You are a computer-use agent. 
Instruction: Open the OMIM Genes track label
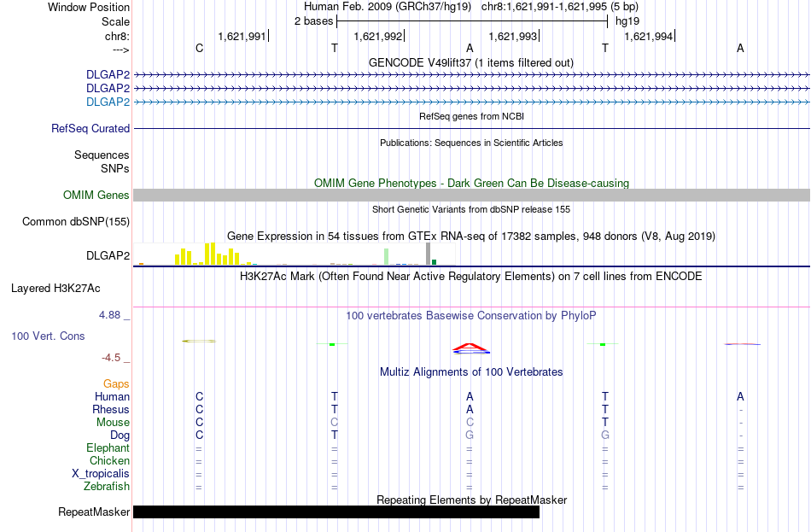[x=96, y=195]
